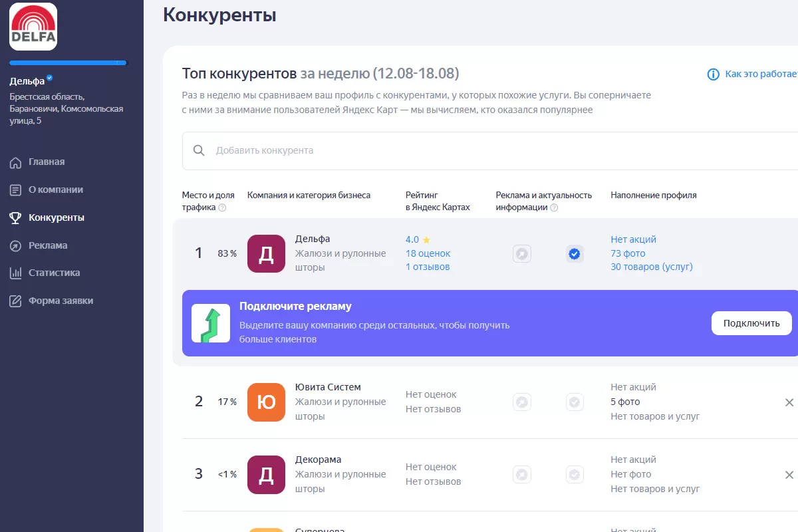Select the Конкуренты menu item

pyautogui.click(x=57, y=217)
